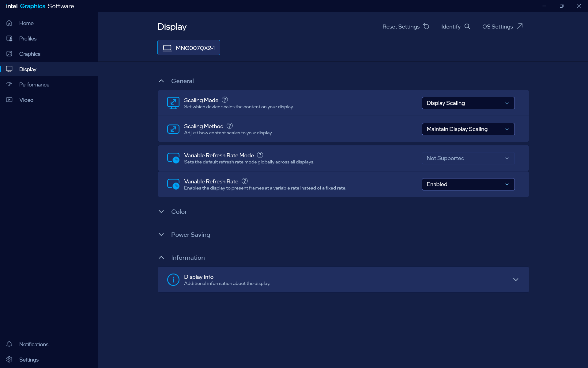588x368 pixels.
Task: Click the Profiles sidebar icon
Action: pos(9,38)
